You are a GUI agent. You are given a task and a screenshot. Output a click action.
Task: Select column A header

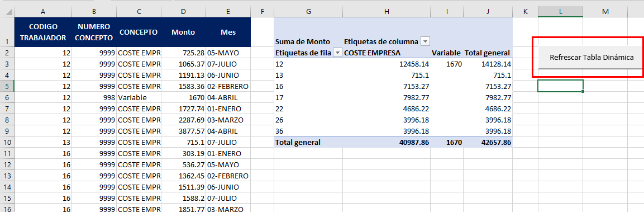pos(43,12)
